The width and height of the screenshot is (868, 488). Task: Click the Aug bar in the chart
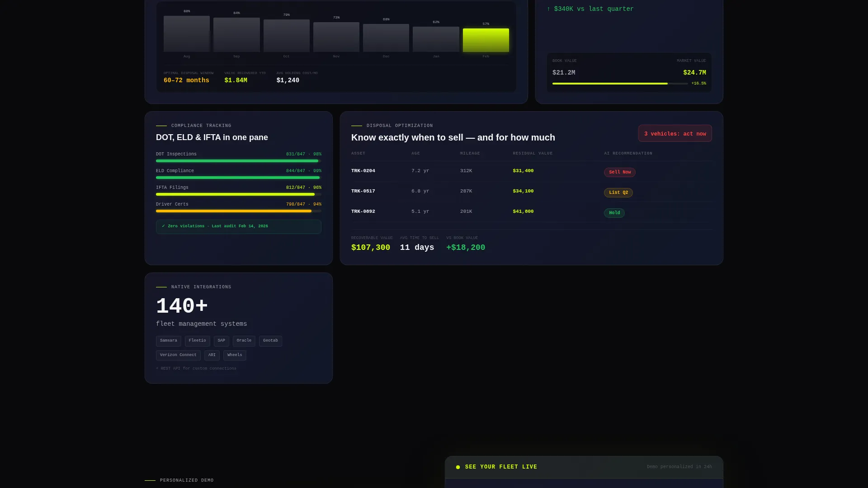187,34
